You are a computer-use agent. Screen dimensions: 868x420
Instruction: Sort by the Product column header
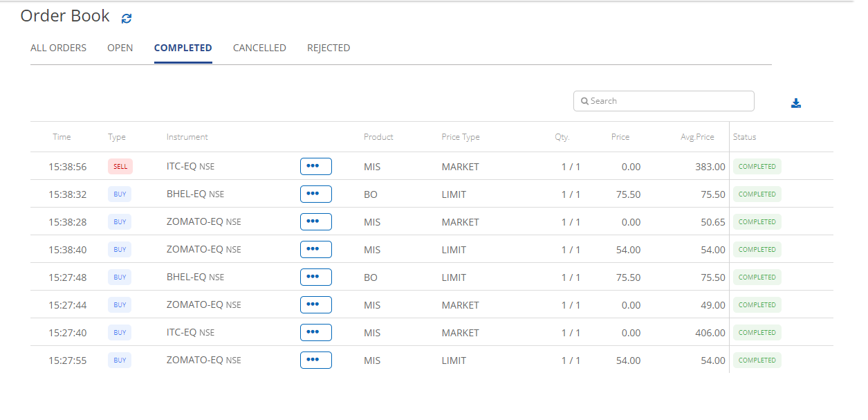pyautogui.click(x=378, y=137)
